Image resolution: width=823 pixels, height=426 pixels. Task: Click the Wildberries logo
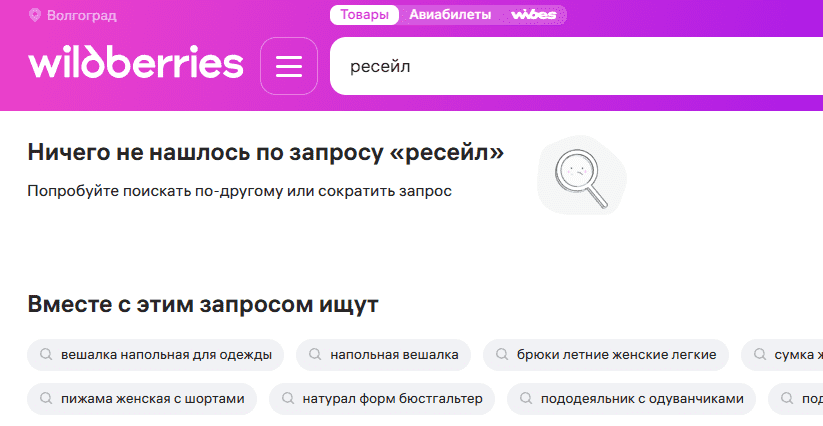pos(136,65)
